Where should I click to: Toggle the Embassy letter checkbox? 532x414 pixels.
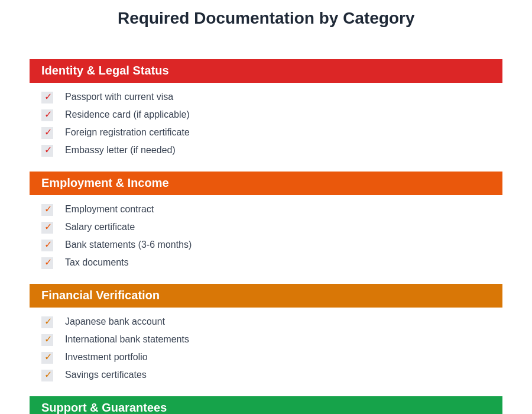coord(47,150)
